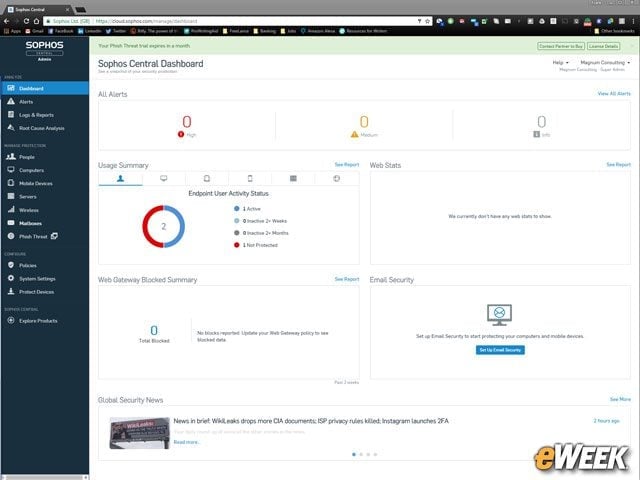640x480 pixels.
Task: Open the Banking bookmarks folder
Action: pyautogui.click(x=264, y=31)
